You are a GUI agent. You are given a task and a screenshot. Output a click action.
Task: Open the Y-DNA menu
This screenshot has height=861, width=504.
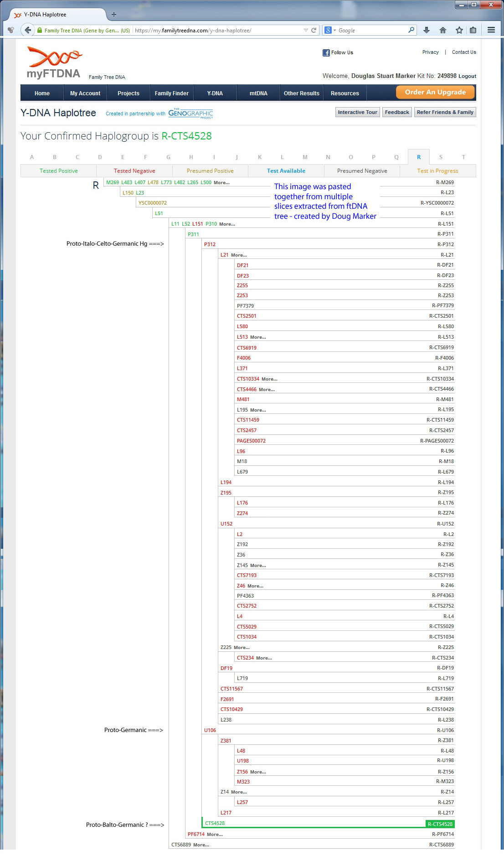[x=215, y=93]
